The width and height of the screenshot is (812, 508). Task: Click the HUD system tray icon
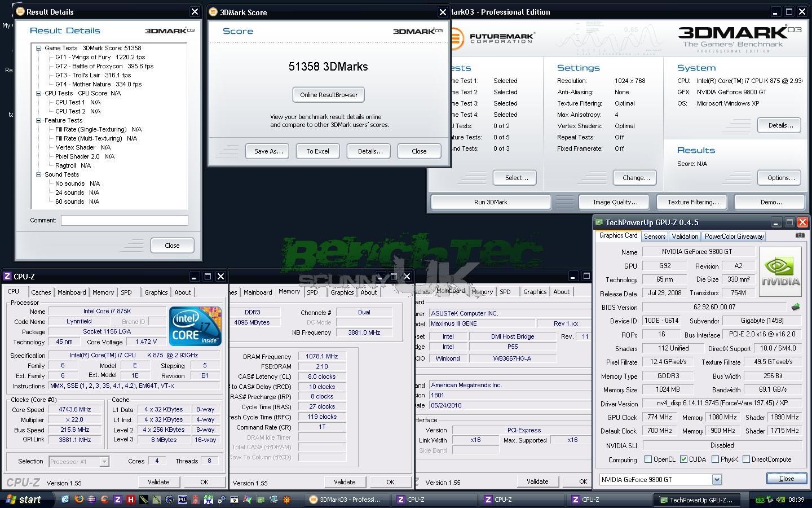(760, 500)
